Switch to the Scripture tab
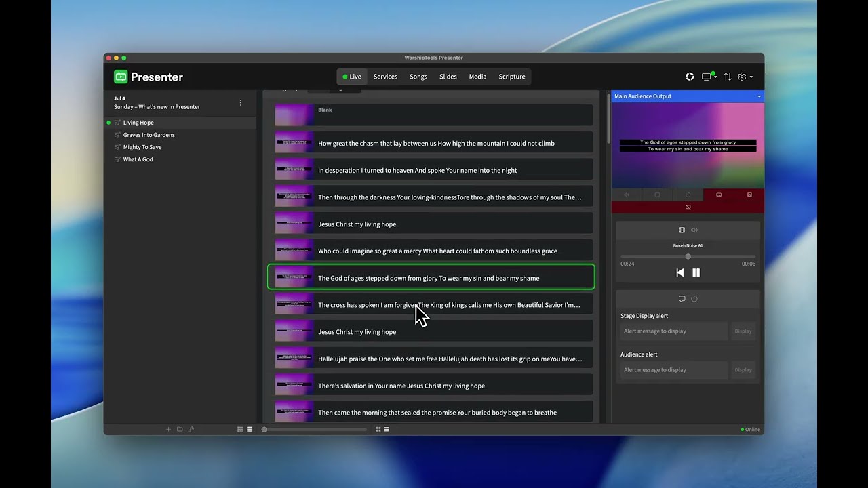The image size is (868, 488). [511, 77]
